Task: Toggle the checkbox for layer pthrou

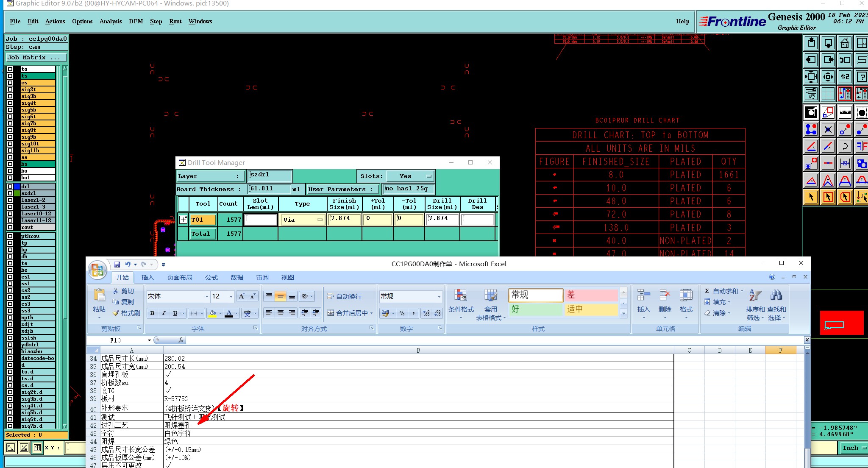Action: pos(10,236)
